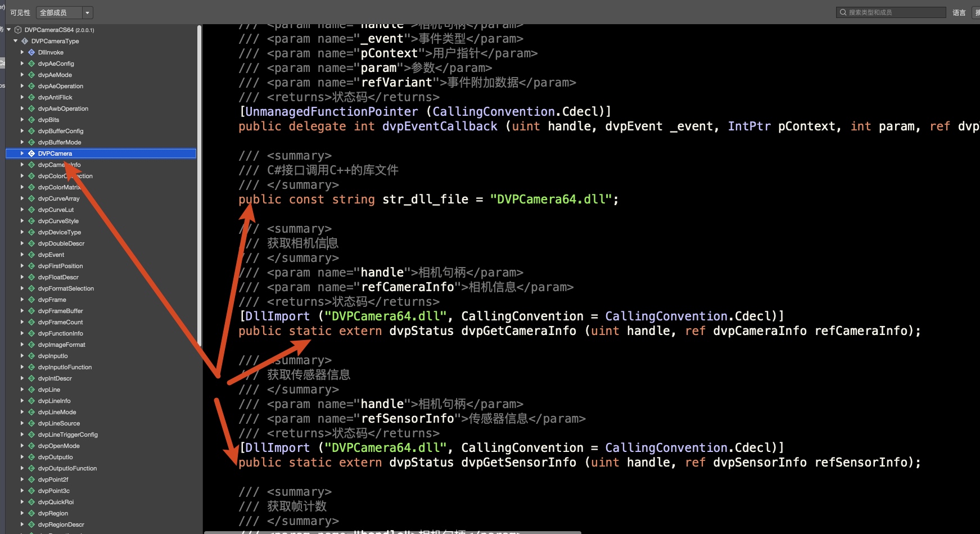
Task: Click the dvpSensorInfo type in code
Action: tap(760, 463)
